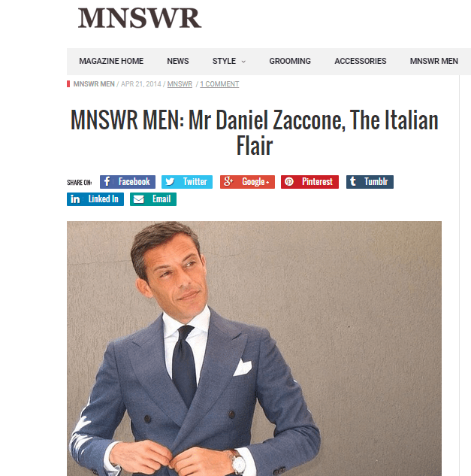Go to the News section

coord(178,61)
